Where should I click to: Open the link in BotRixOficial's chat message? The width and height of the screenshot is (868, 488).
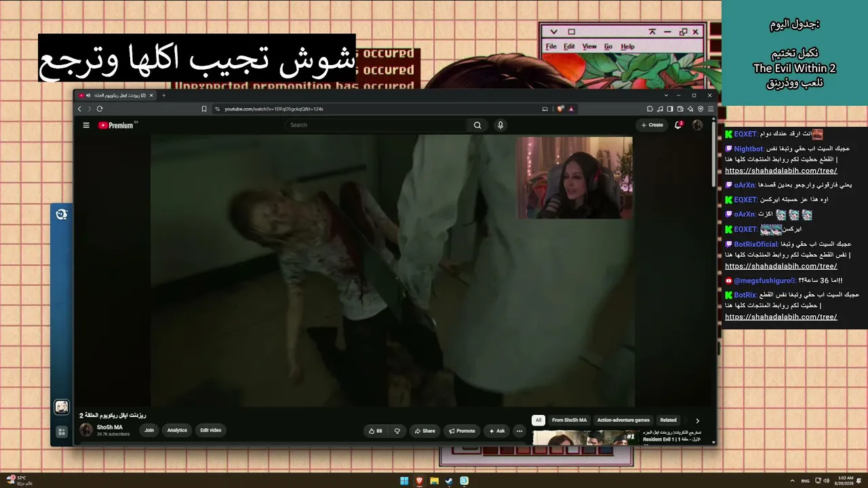point(781,266)
